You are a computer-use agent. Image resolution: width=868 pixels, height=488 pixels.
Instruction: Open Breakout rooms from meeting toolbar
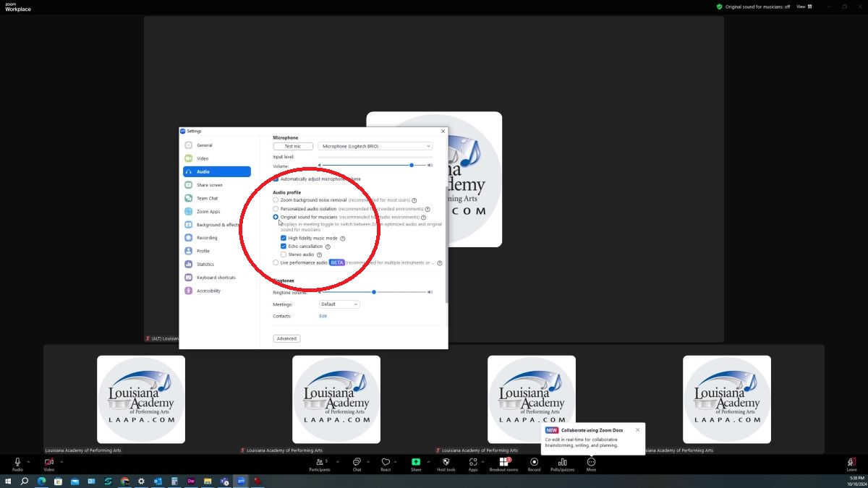click(503, 462)
